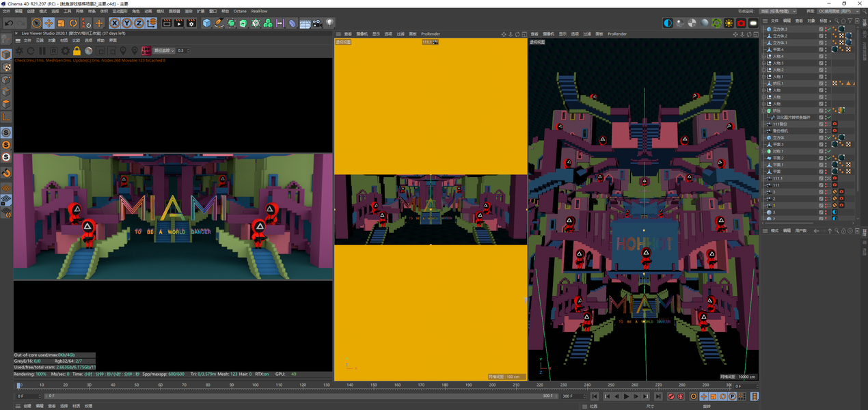Toggle layer checkbox for 立方体.3
The height and width of the screenshot is (410, 868).
[821, 29]
